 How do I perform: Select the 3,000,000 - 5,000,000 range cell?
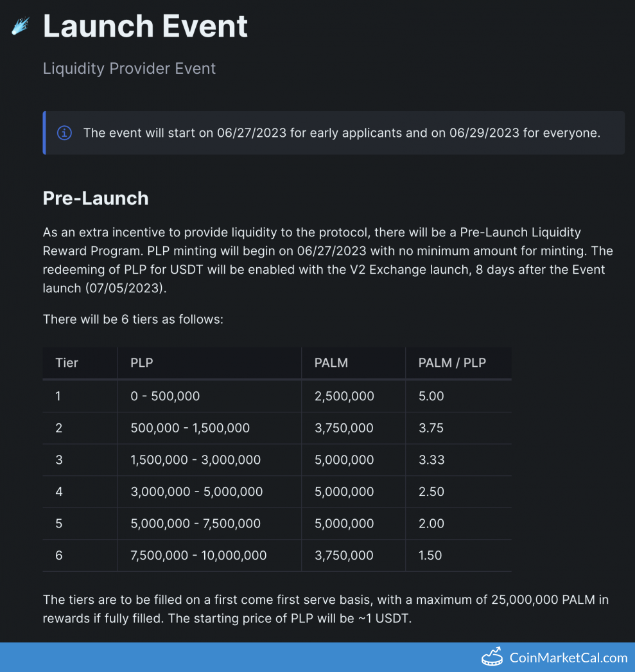coord(196,491)
